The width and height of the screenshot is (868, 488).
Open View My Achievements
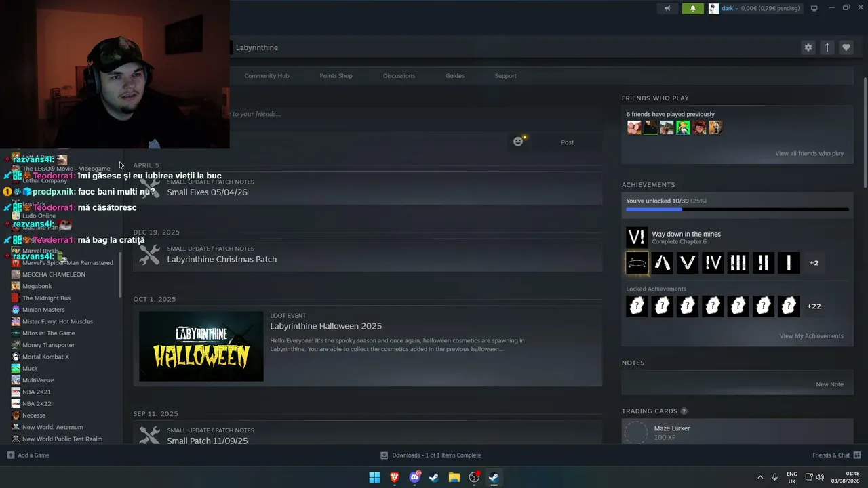tap(811, 336)
